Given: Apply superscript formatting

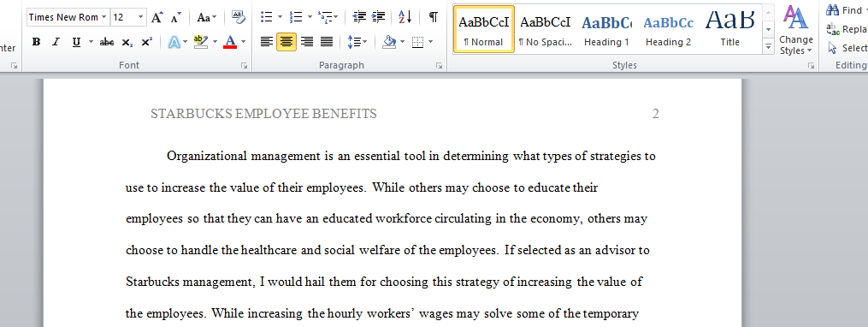Looking at the screenshot, I should pos(147,42).
